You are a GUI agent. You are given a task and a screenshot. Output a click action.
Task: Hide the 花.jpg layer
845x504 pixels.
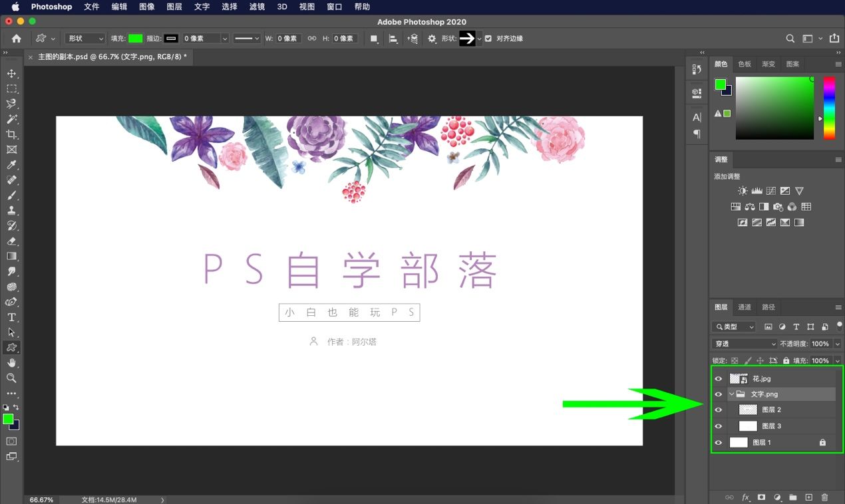[719, 378]
